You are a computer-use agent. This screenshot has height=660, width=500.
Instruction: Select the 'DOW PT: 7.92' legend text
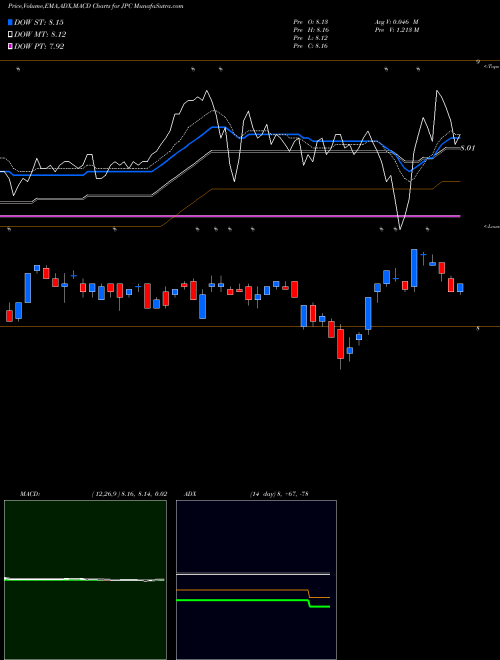click(x=39, y=47)
